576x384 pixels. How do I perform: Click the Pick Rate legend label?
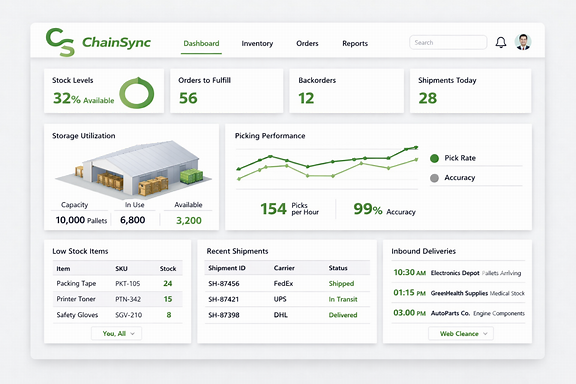pos(460,158)
